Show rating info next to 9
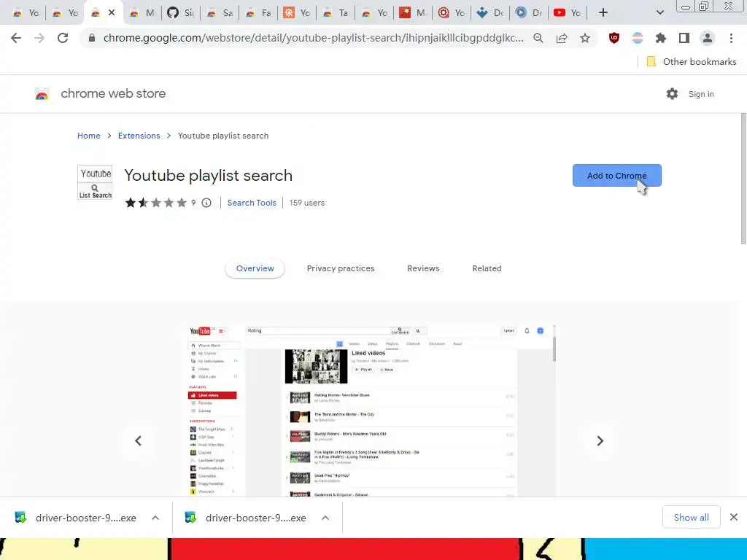Viewport: 747px width, 560px height. (x=206, y=203)
